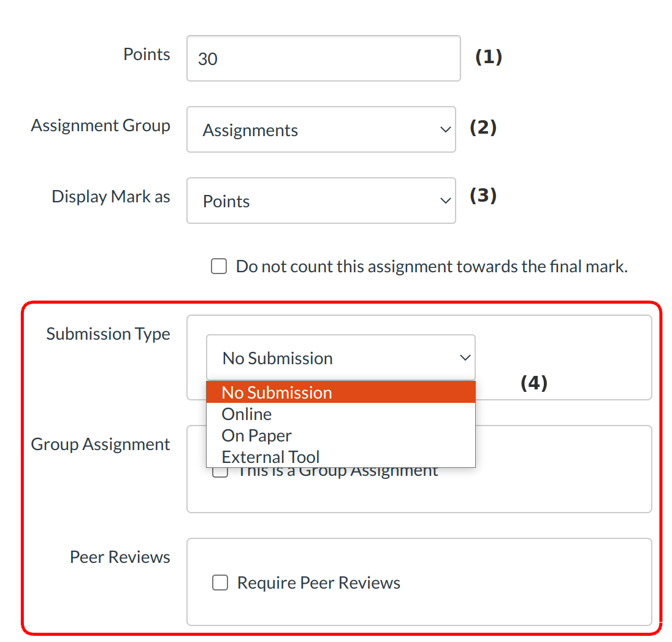Click the Peer Reviews section label

pos(120,557)
